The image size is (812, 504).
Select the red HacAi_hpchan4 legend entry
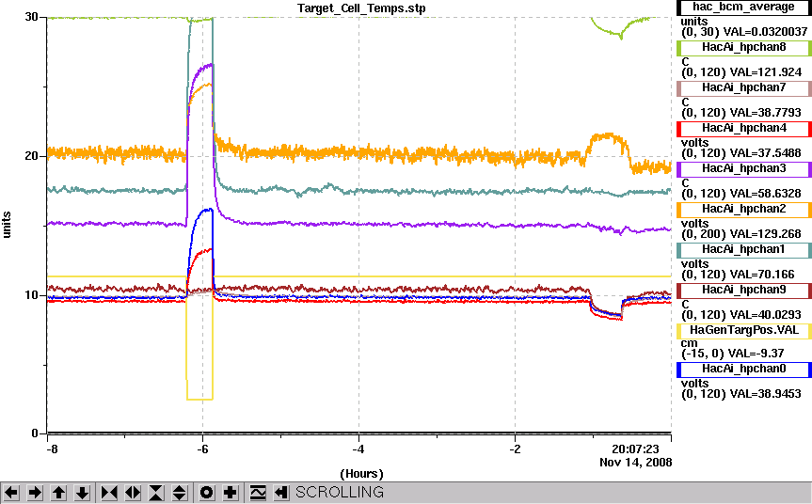743,128
